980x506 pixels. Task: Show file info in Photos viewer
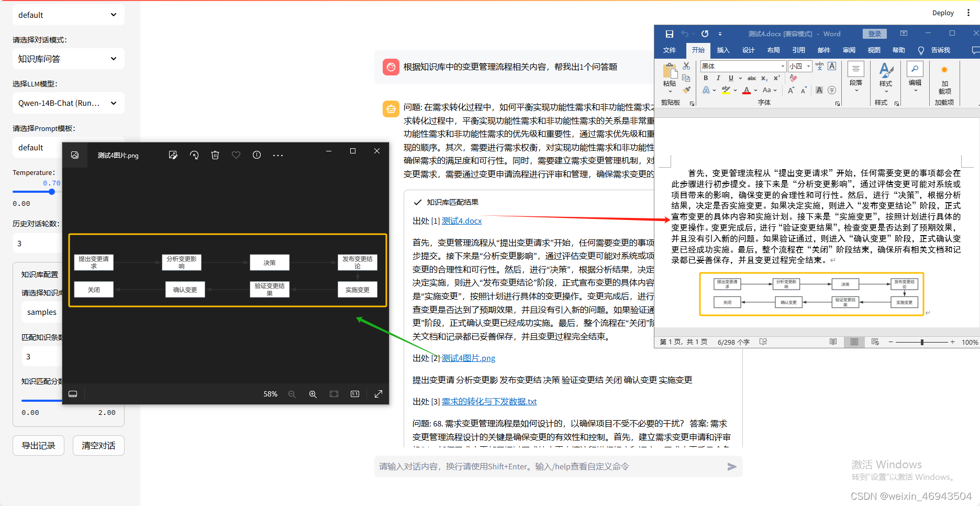(x=257, y=155)
